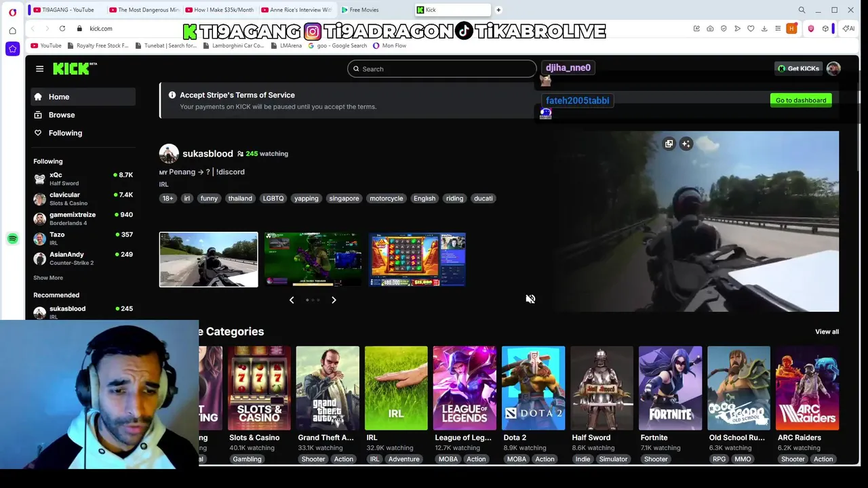Open the downloads icon in browser toolbar
Viewport: 868px width, 488px height.
tap(764, 28)
